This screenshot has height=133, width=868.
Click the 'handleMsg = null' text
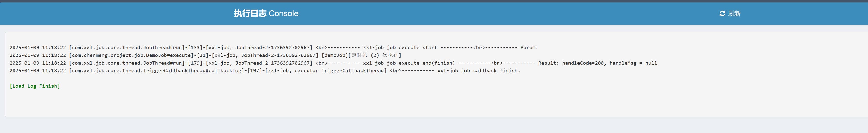633,63
